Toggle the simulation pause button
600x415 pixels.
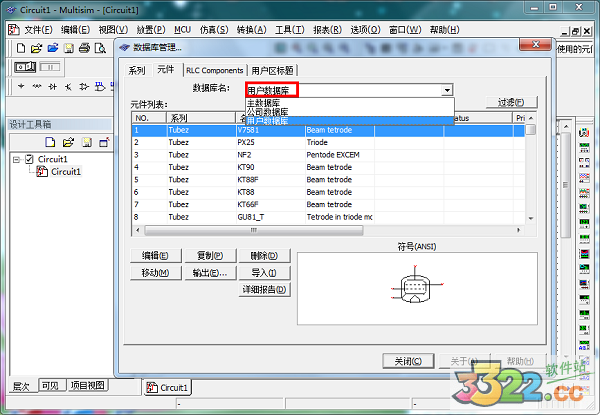50,67
